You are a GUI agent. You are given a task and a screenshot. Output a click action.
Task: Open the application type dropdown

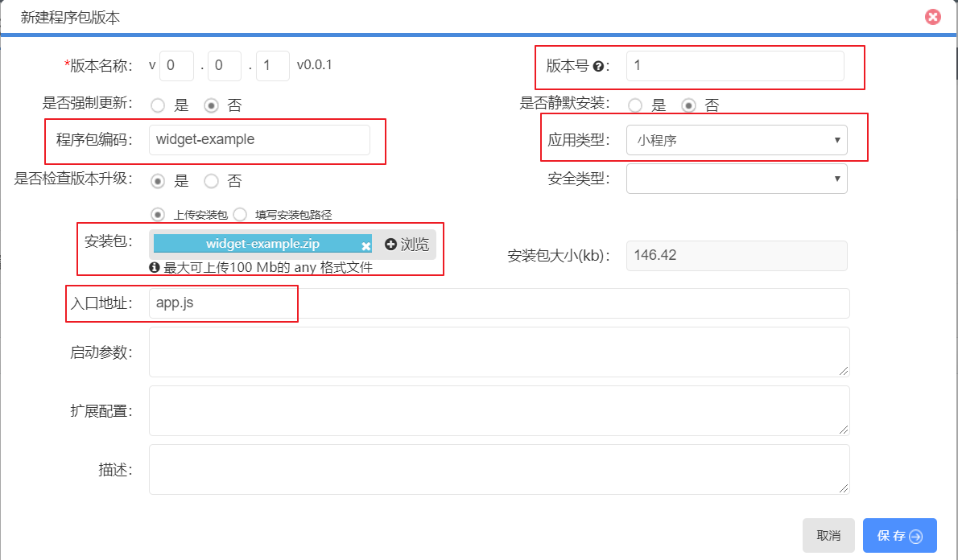(736, 140)
